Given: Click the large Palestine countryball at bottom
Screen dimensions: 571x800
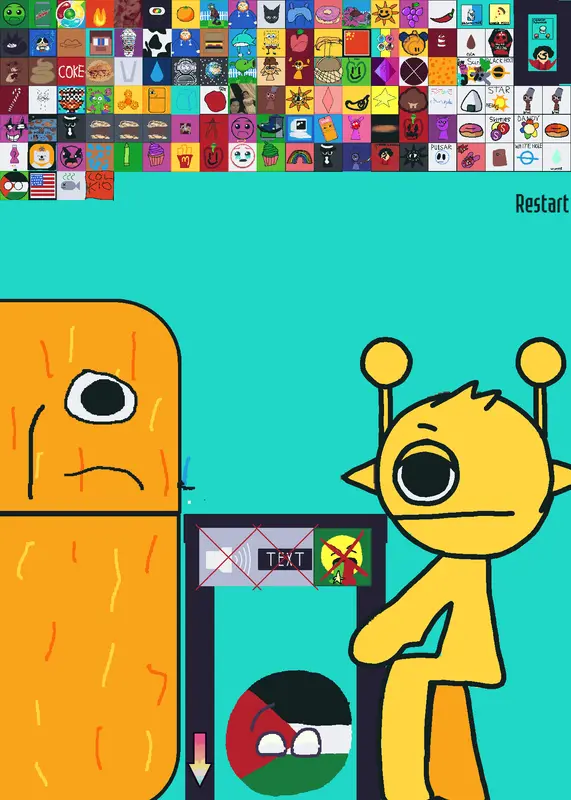Looking at the screenshot, I should [289, 733].
